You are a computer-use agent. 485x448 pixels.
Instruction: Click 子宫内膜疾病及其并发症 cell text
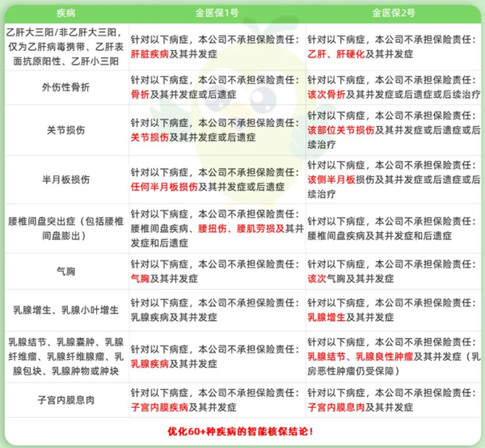click(x=183, y=407)
